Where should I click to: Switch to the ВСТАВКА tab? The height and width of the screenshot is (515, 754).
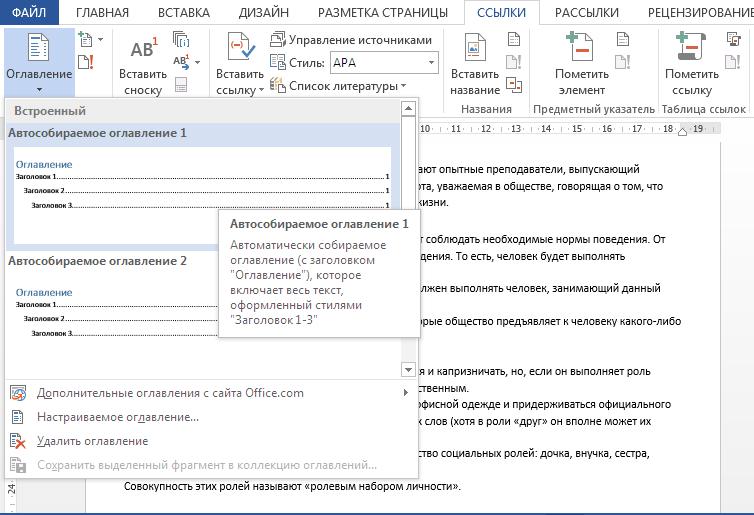184,13
